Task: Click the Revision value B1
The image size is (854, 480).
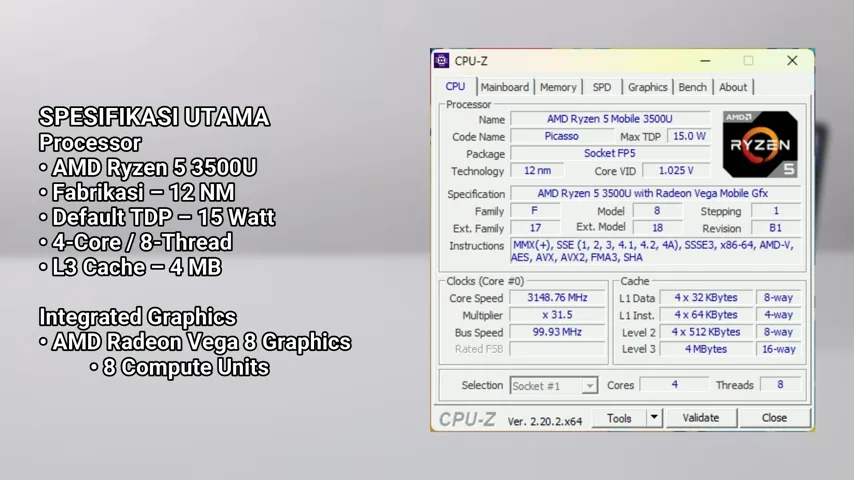Action: pyautogui.click(x=776, y=228)
